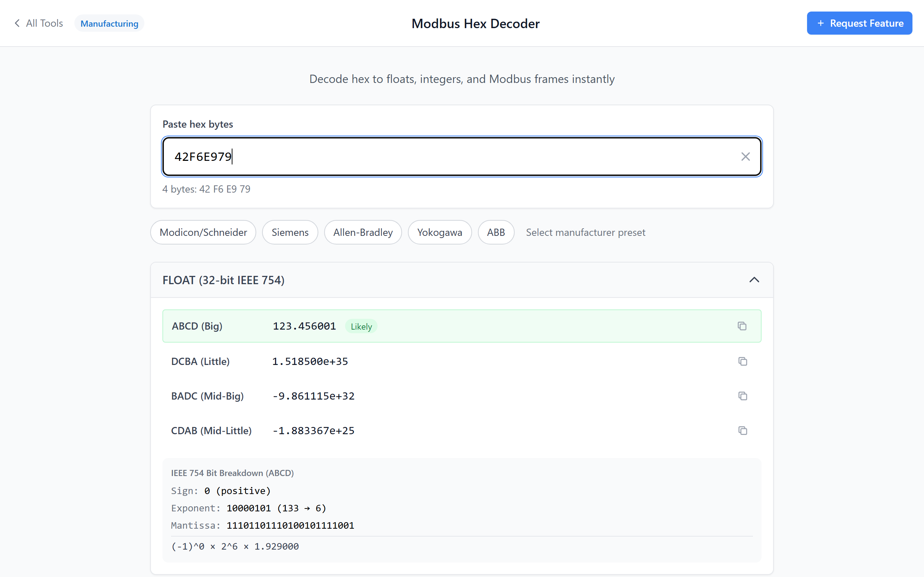Copy the BADC (Mid-Big) float value
The height and width of the screenshot is (577, 924).
coord(742,396)
